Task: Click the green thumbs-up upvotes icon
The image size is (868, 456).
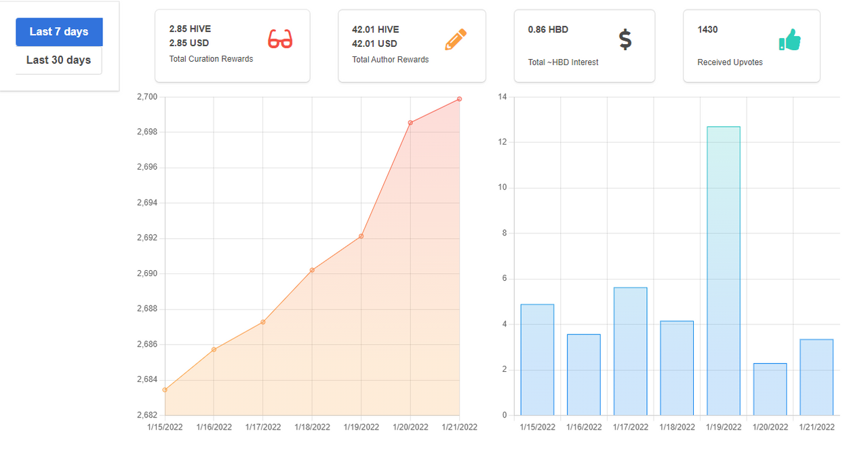Action: point(790,39)
